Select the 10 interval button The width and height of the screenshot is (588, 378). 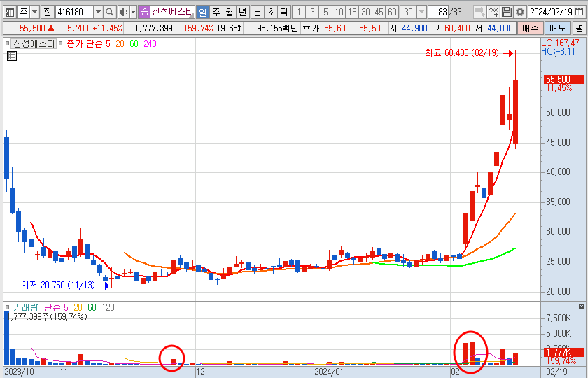[339, 13]
